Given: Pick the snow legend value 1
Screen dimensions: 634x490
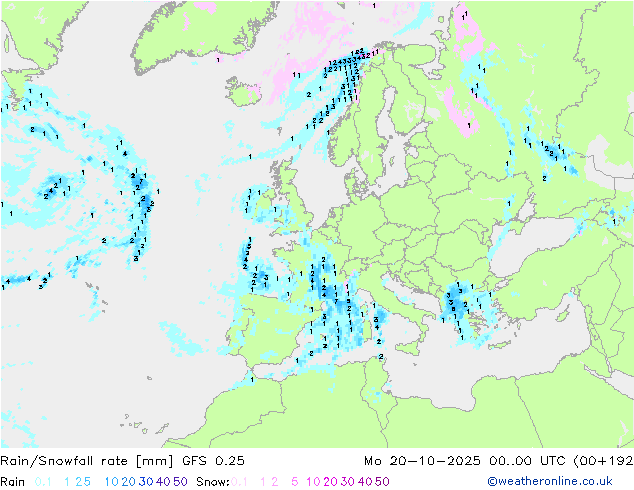Looking at the screenshot, I should click(263, 482).
